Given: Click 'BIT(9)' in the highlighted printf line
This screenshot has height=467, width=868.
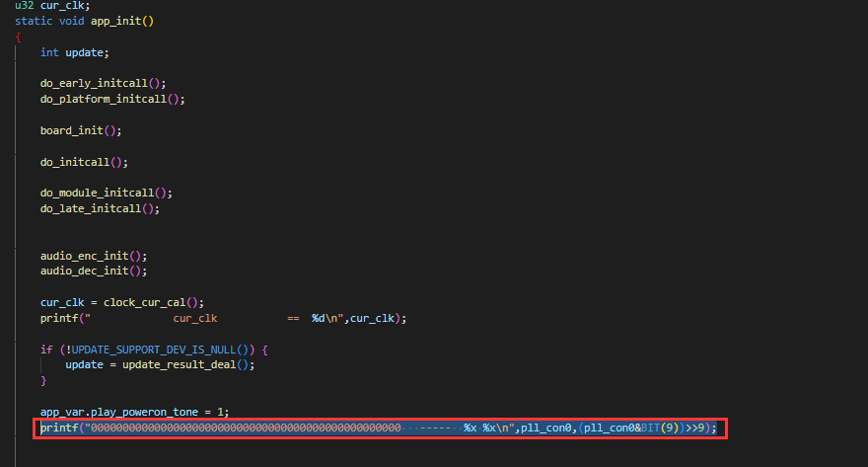Looking at the screenshot, I should coord(660,428).
